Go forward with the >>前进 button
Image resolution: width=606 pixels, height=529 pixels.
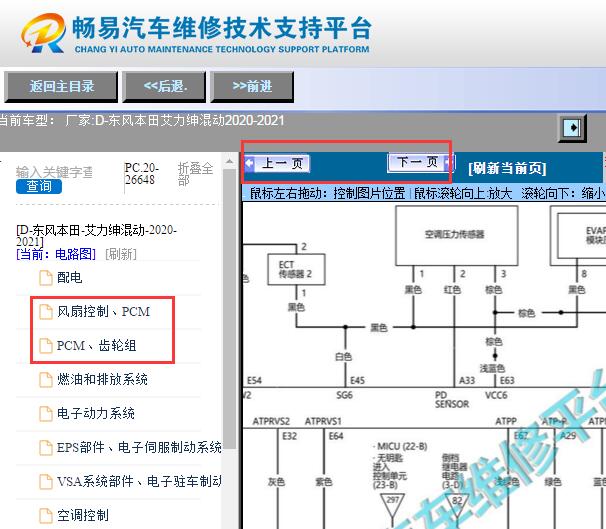[252, 87]
